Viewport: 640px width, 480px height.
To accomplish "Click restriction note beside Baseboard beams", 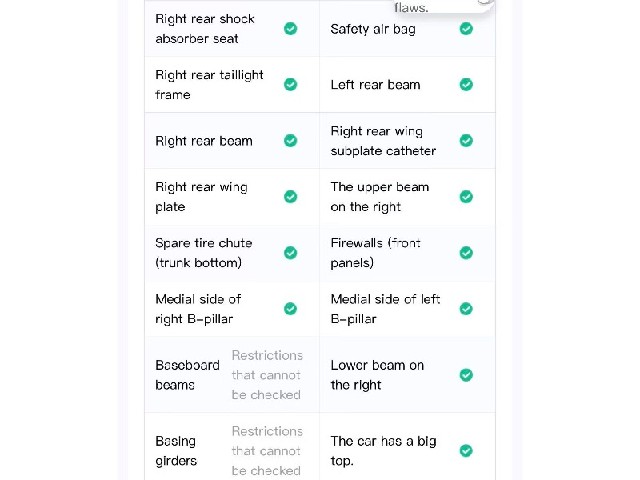I will (267, 375).
